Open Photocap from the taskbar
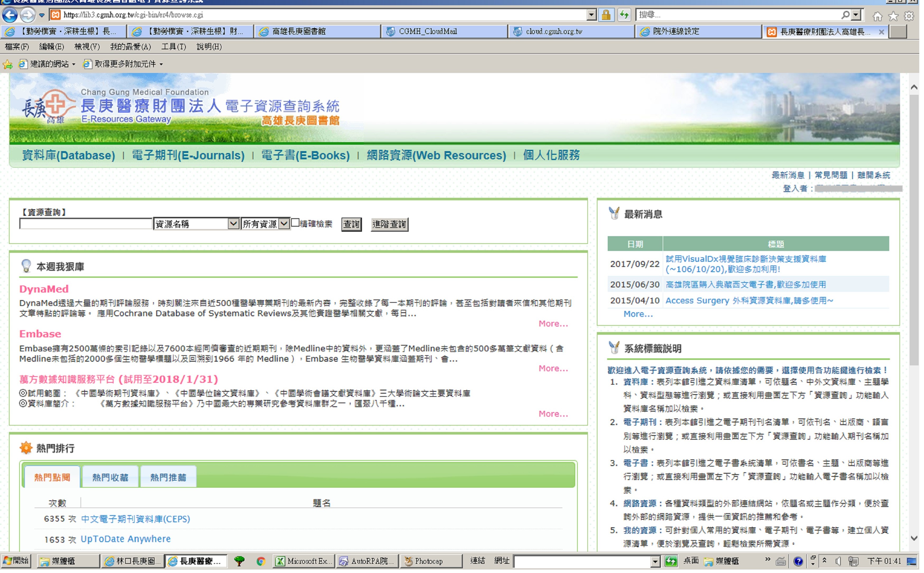The image size is (924, 573). (x=432, y=562)
